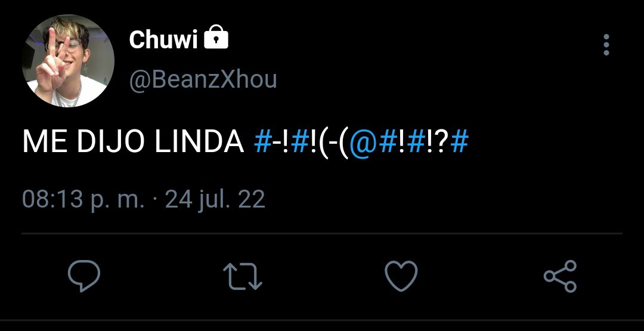Click the final blue hashtag in tweet

(x=460, y=142)
